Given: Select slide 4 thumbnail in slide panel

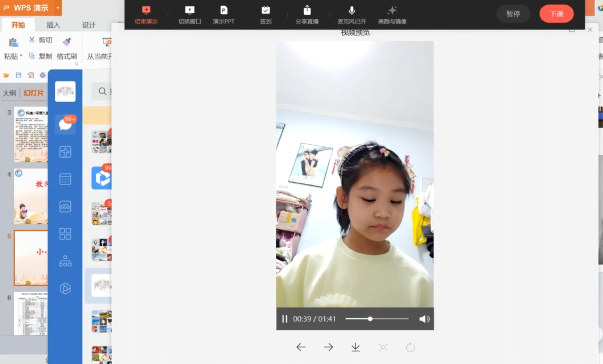Looking at the screenshot, I should (31, 196).
